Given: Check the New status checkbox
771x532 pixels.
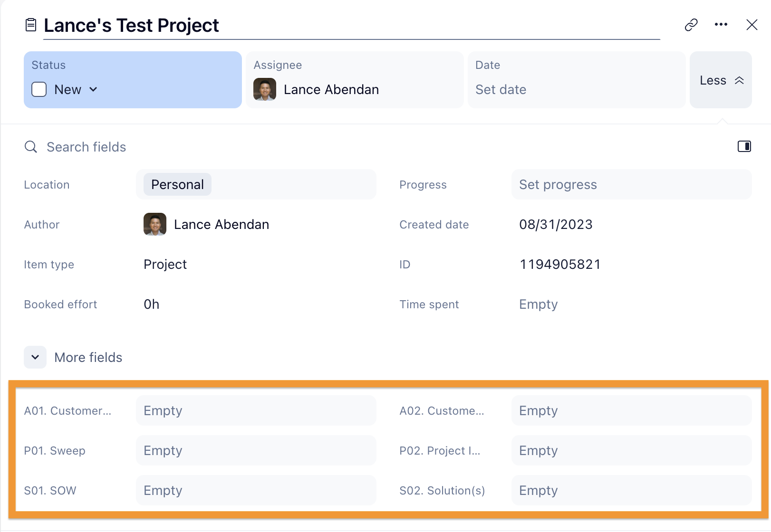Looking at the screenshot, I should [39, 89].
